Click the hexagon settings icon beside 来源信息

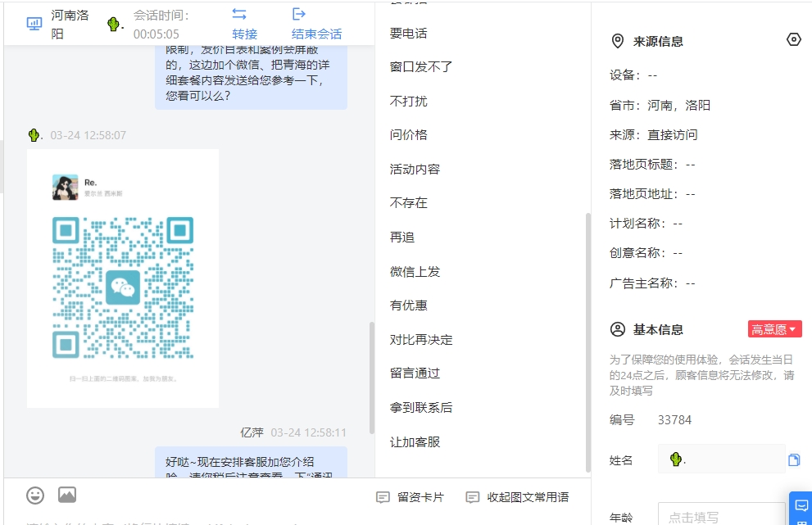793,39
